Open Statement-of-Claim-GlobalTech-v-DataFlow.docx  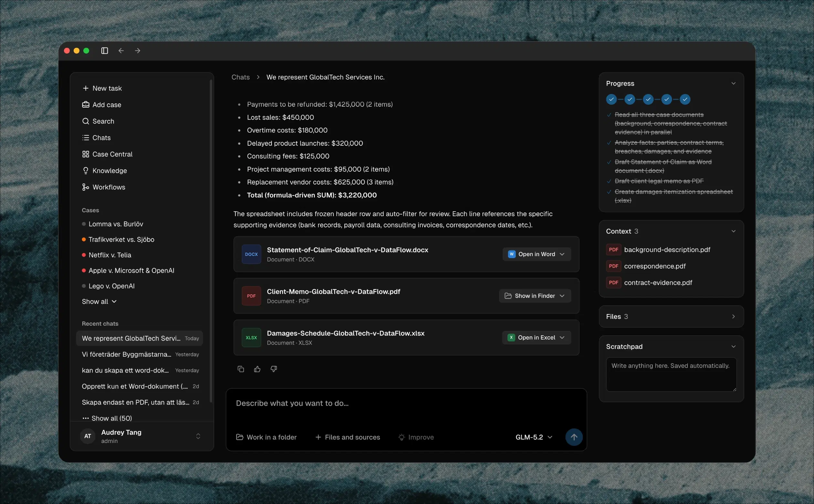click(x=348, y=250)
